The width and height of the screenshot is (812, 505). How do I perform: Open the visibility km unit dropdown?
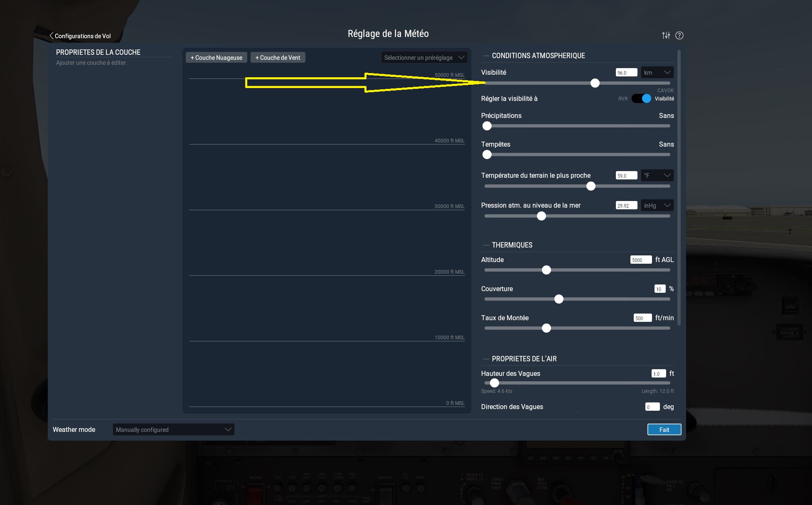(x=657, y=72)
